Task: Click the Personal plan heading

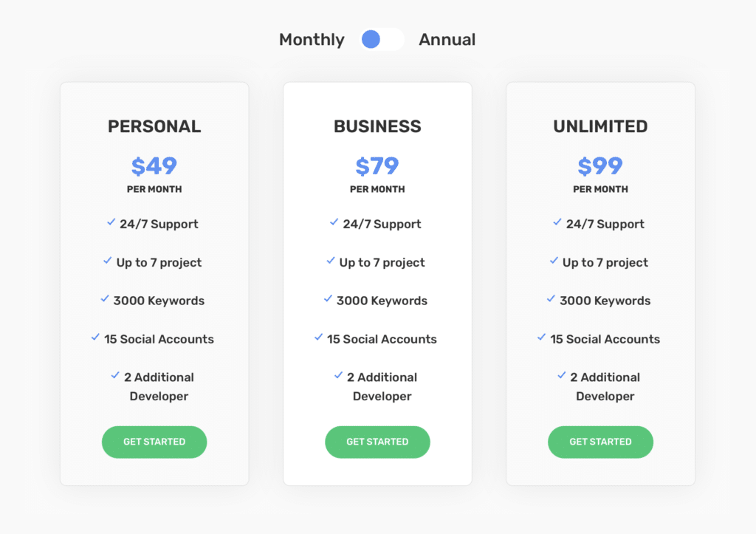Action: coord(154,126)
